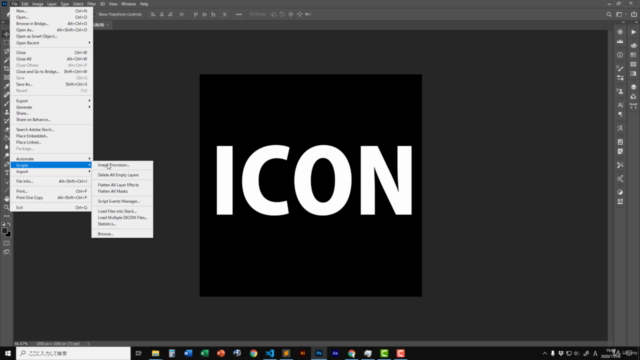Expand the Open Recent submenu
Screen dimensions: 640x360
point(51,43)
